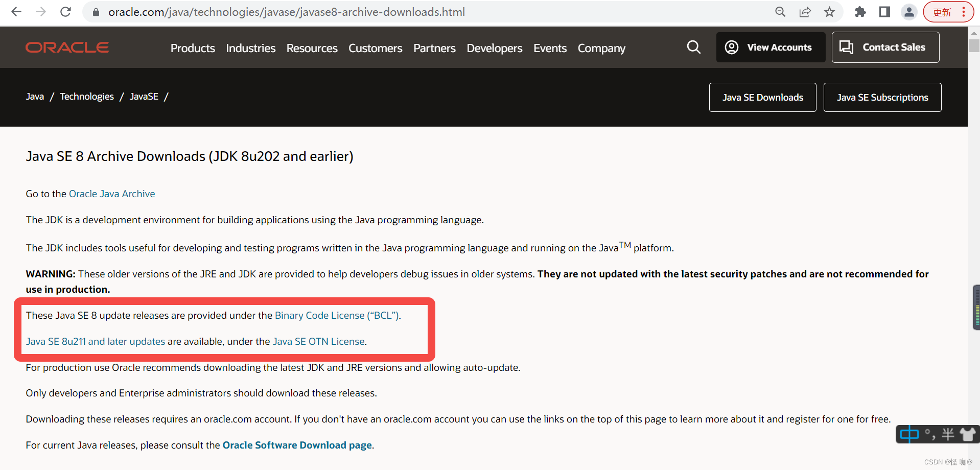Click the JavaSE breadcrumb link

click(x=144, y=97)
